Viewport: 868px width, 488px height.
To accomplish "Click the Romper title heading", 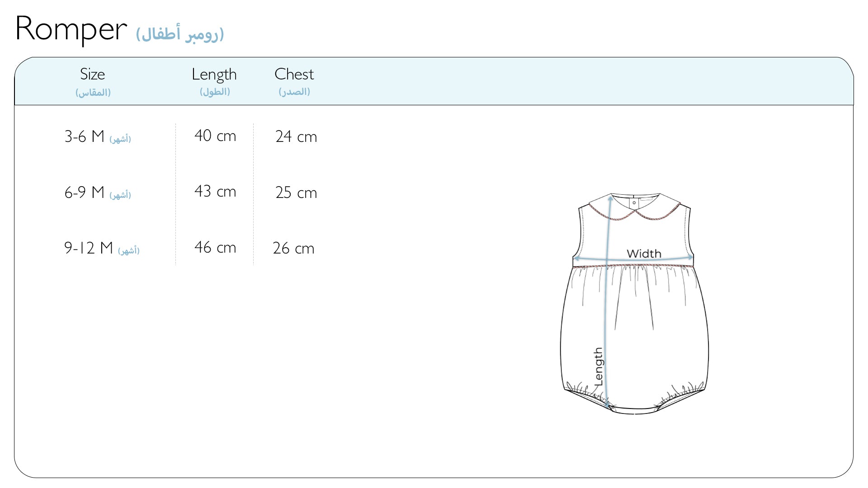I will tap(71, 29).
